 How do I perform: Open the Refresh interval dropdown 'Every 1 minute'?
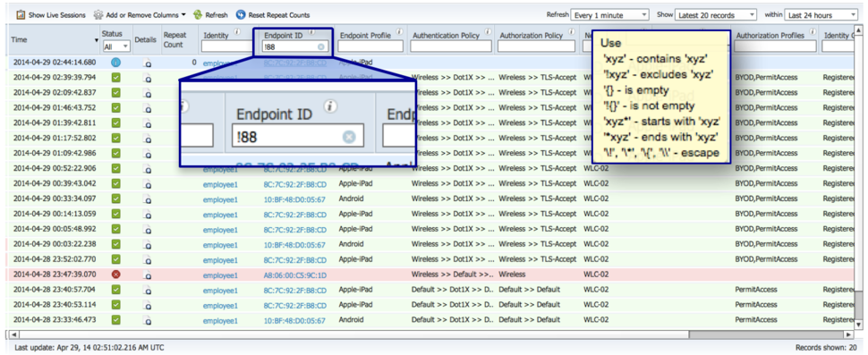(610, 15)
